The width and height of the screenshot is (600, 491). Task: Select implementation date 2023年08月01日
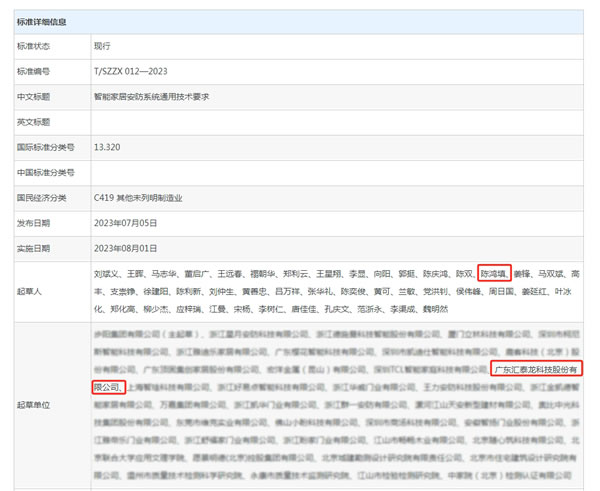(x=126, y=248)
